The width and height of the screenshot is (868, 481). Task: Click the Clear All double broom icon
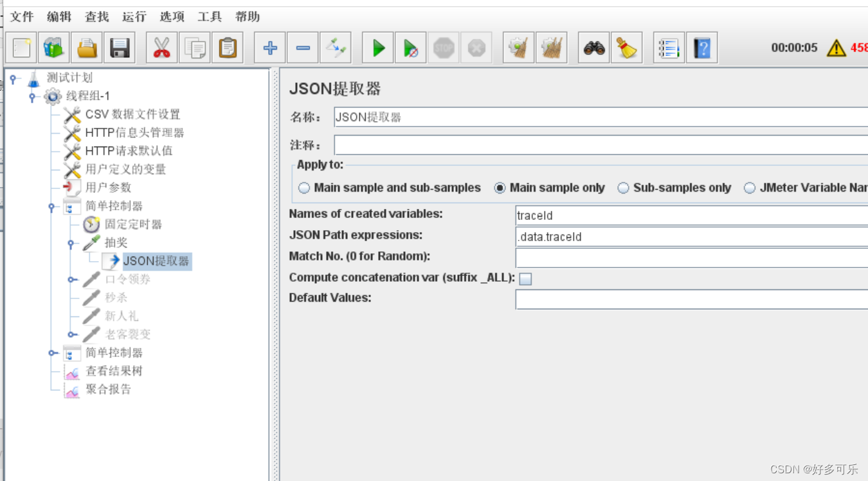[552, 48]
